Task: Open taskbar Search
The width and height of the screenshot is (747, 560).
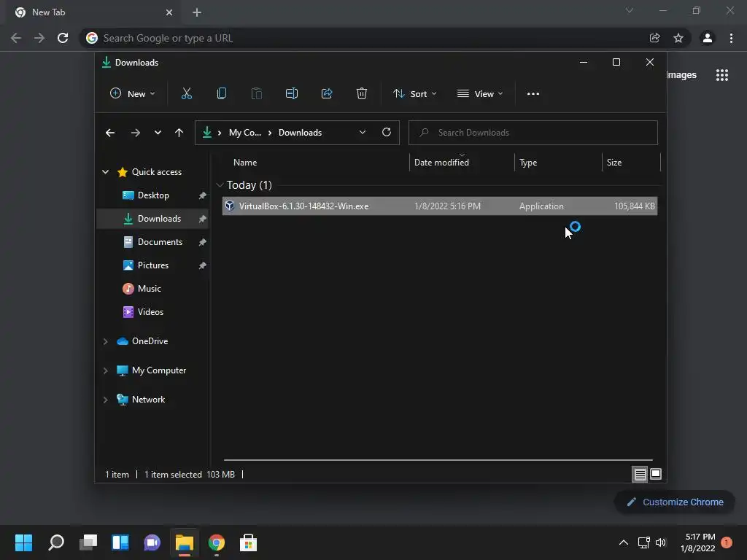Action: click(x=56, y=542)
